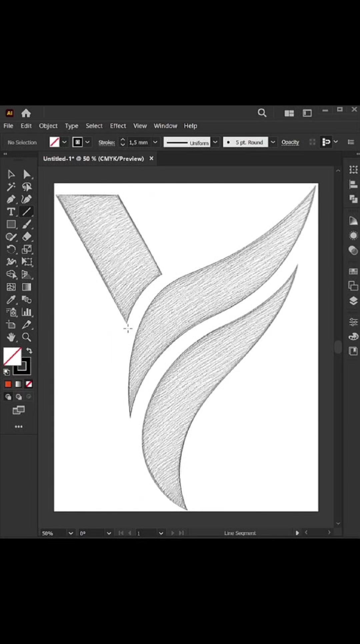Expand the stroke weight dropdown
The image size is (360, 644).
pos(155,142)
